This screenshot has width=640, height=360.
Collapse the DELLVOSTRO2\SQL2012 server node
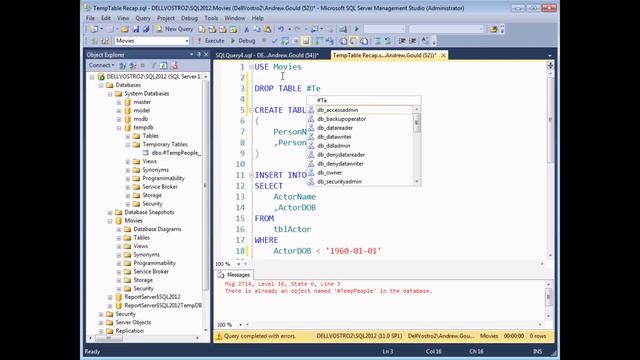click(x=92, y=77)
